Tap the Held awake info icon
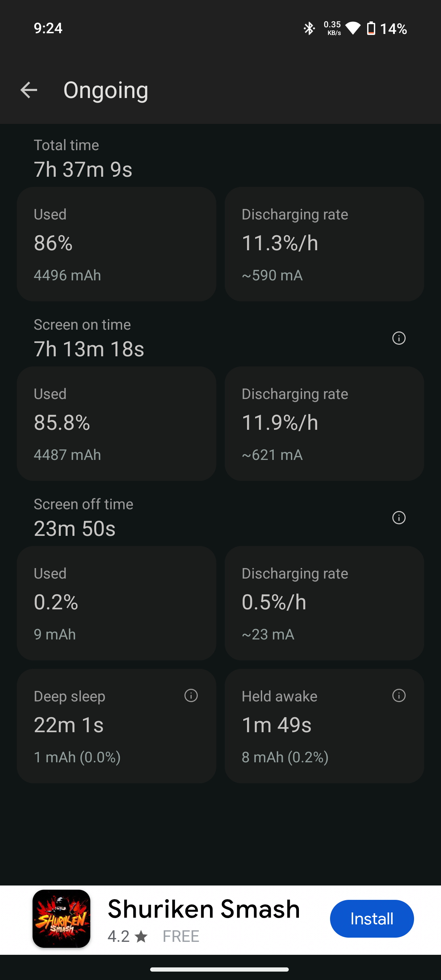Screen dimensions: 441x980 click(x=398, y=695)
